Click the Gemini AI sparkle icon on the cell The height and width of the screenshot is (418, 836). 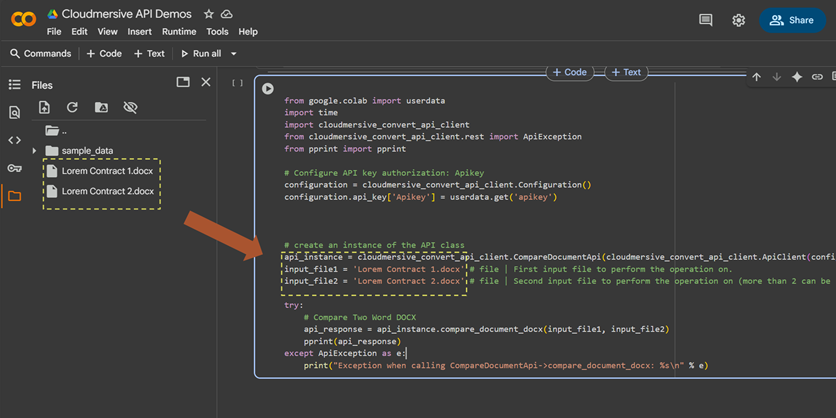pos(797,77)
